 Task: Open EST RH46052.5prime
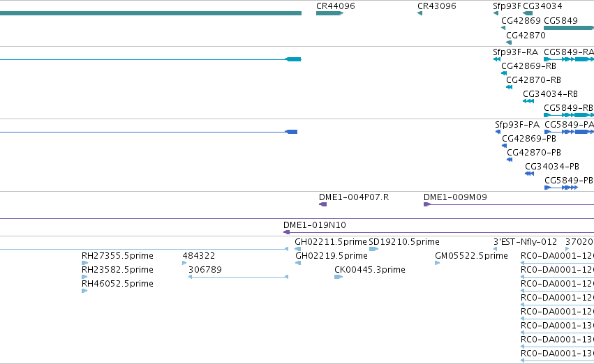click(84, 291)
